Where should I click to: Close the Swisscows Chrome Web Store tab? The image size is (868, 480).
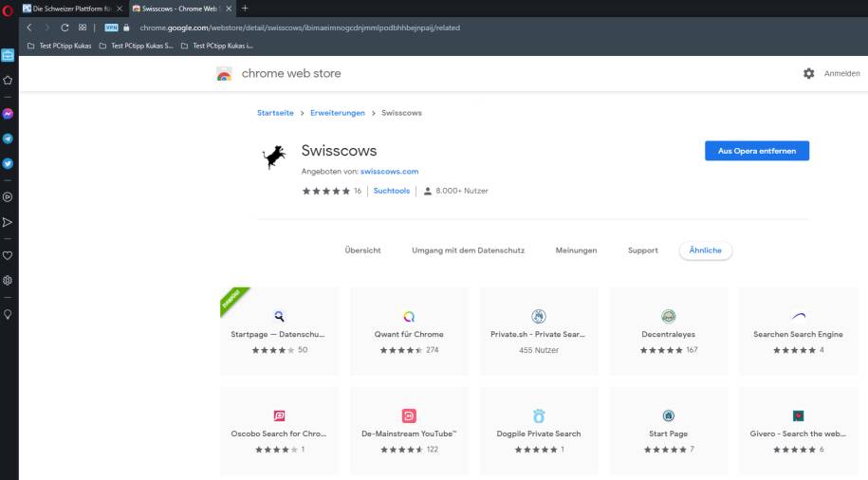tap(229, 9)
